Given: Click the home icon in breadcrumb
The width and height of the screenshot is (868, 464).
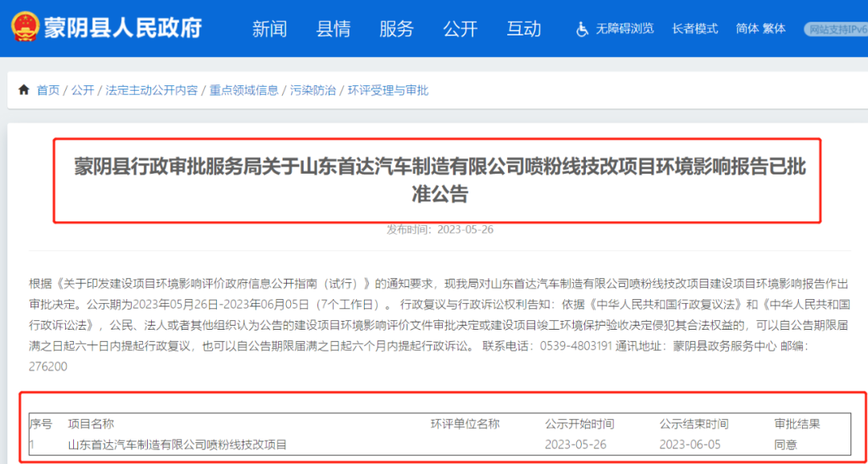Looking at the screenshot, I should [24, 90].
